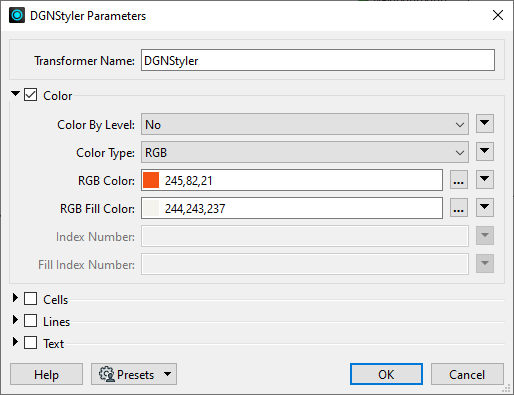Screen dimensions: 514x395
Task: Open the Color By Level dropdown
Action: point(305,124)
